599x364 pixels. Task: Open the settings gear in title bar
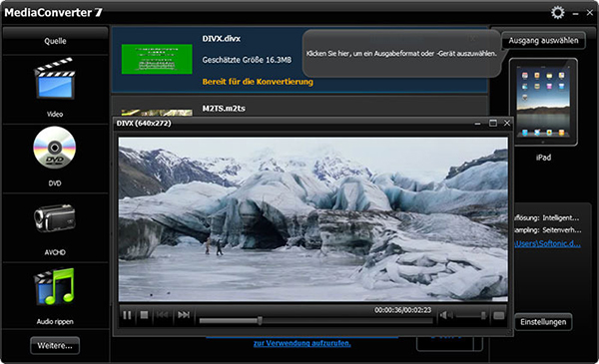click(557, 13)
